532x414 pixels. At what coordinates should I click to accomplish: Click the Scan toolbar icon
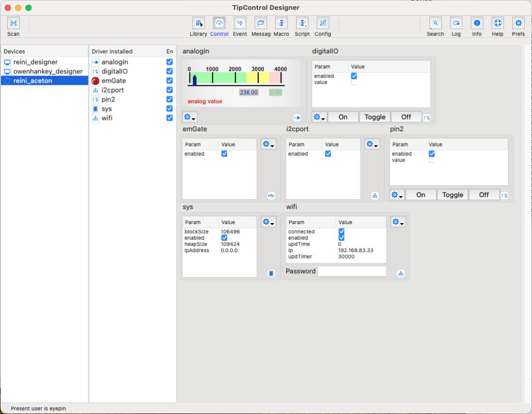pyautogui.click(x=13, y=23)
